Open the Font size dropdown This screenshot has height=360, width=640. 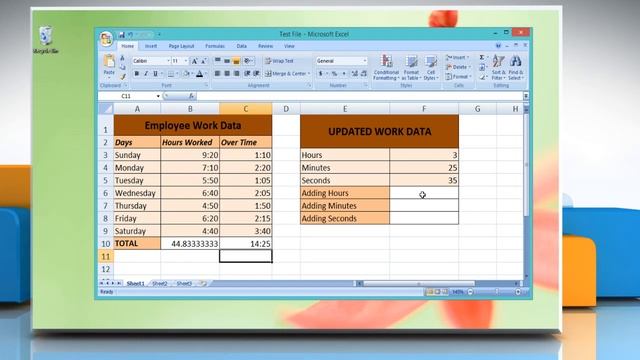[186, 61]
